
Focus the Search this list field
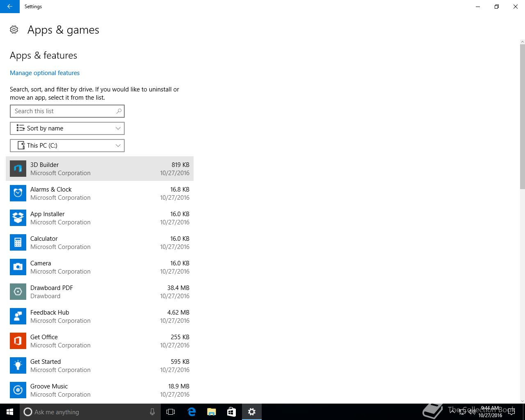tap(67, 111)
